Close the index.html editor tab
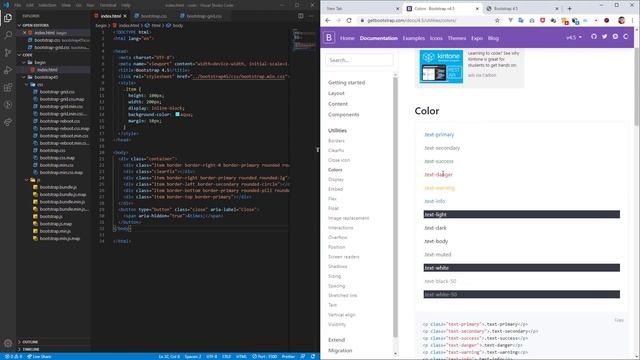Viewport: 640px width, 360px height. click(125, 16)
